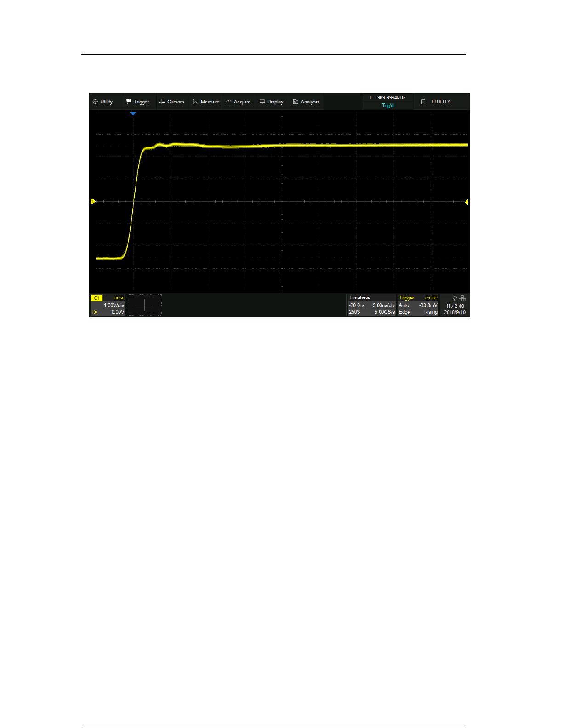Click the Trig'd status indicator
Screen dimensions: 563x728
coord(388,106)
